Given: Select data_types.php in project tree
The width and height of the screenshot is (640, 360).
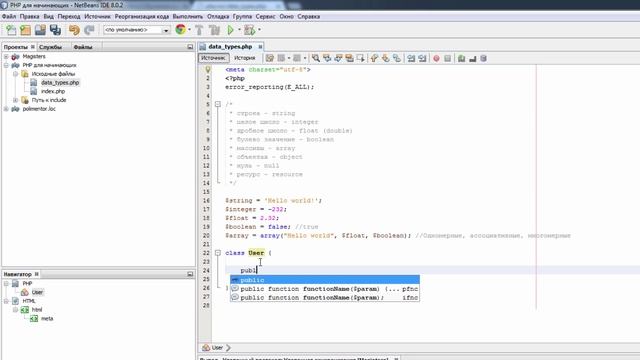Looking at the screenshot, I should point(60,82).
